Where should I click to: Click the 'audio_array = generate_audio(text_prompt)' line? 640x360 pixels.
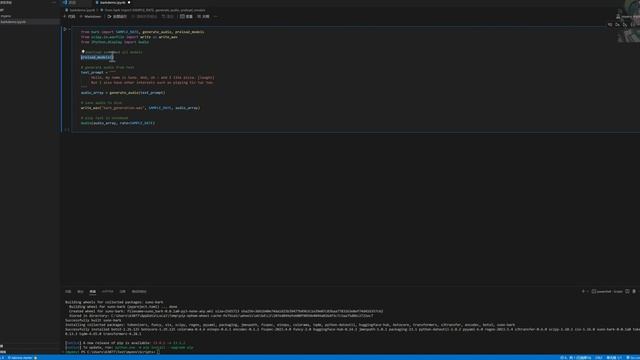[123, 93]
